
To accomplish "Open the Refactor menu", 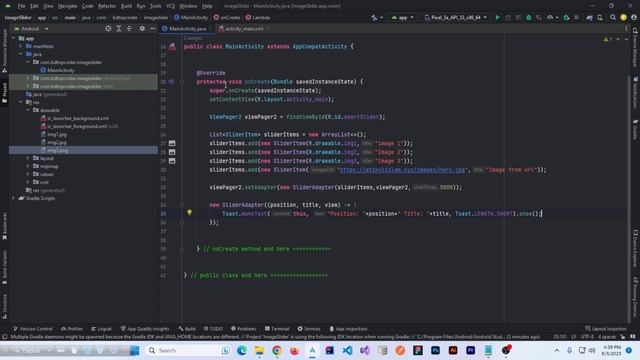I will 107,6.
